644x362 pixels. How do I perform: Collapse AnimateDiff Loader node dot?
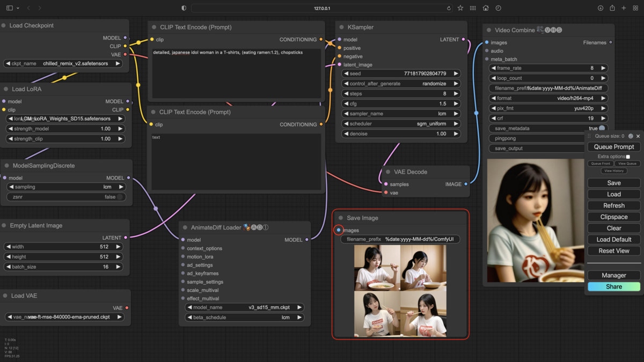[x=185, y=227]
